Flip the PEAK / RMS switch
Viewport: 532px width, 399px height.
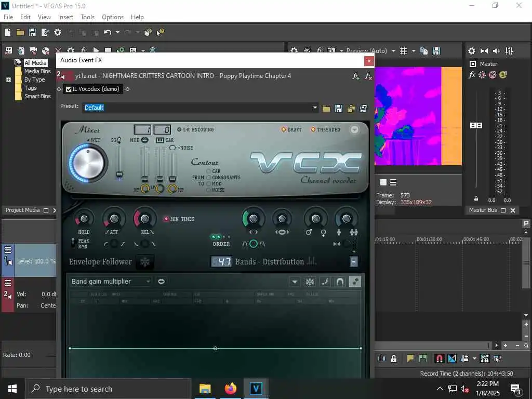click(x=73, y=243)
